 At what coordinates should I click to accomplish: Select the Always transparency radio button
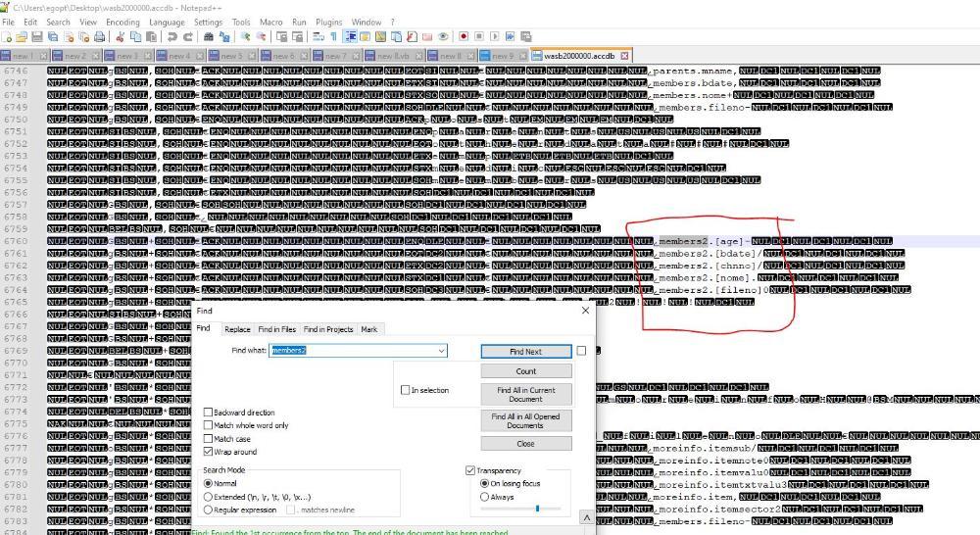tap(484, 497)
